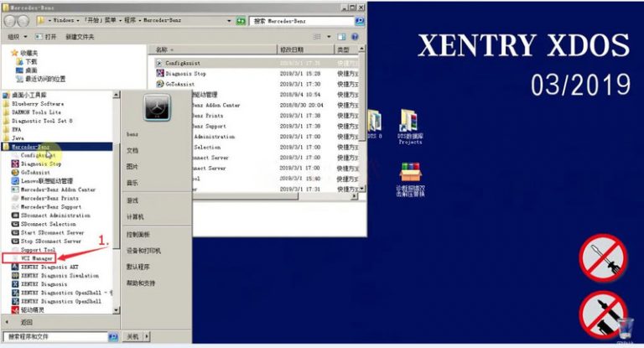Click the start menu search programs field
The height and width of the screenshot is (348, 644).
tap(56, 336)
